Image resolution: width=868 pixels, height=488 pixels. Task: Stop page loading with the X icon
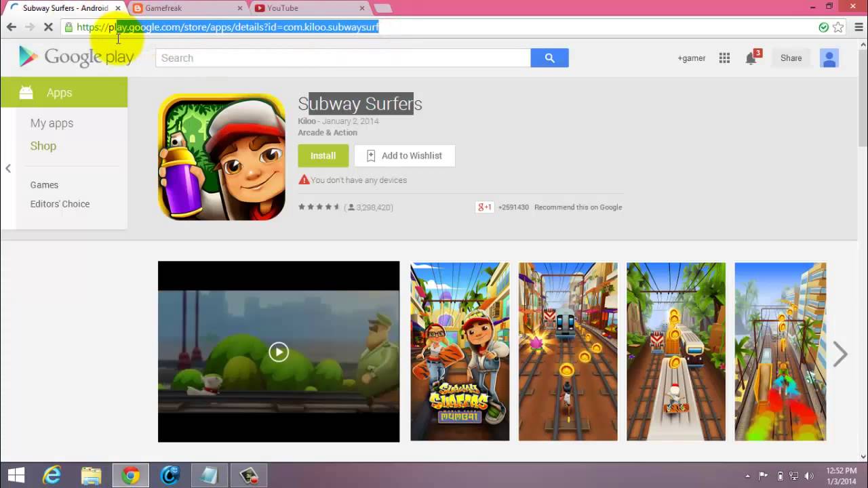click(49, 27)
